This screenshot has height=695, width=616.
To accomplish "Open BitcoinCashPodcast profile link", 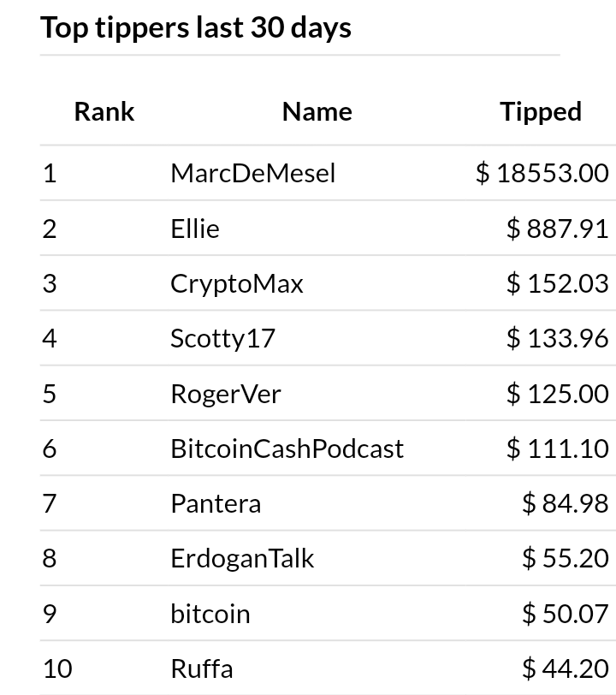I will [x=287, y=448].
